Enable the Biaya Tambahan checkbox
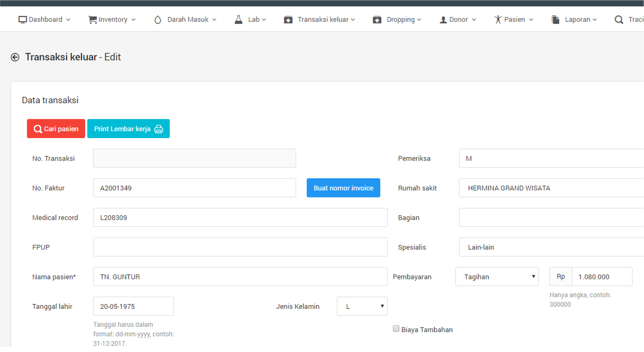Image resolution: width=644 pixels, height=352 pixels. 396,328
